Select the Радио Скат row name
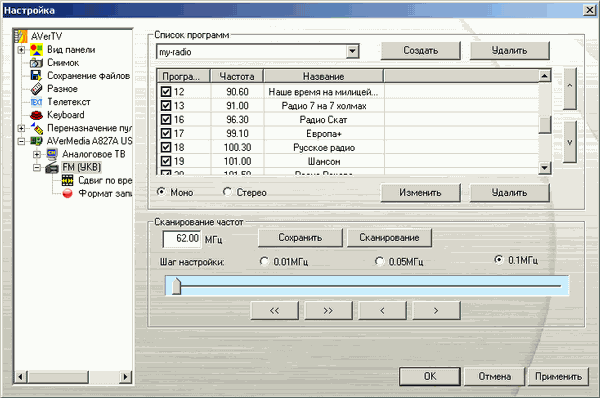 pos(323,120)
